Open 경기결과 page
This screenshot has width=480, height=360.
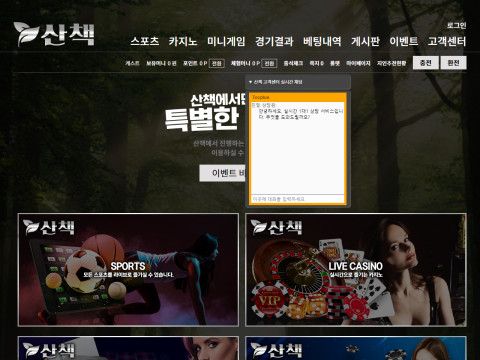click(274, 41)
